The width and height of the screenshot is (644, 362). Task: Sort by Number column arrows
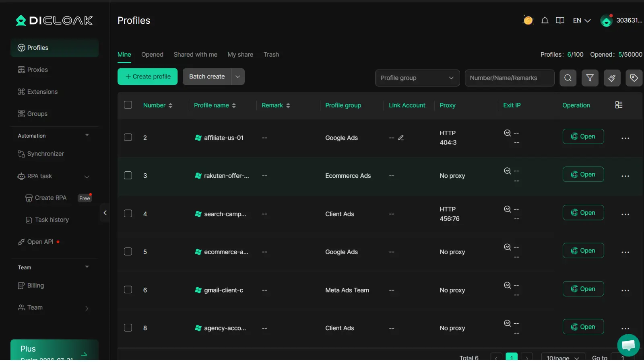(x=171, y=105)
